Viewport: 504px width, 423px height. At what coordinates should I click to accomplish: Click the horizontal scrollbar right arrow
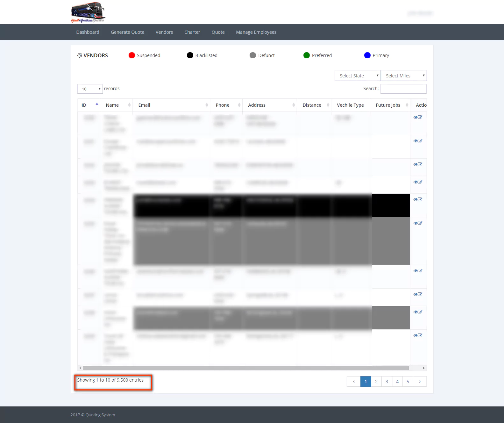pyautogui.click(x=424, y=368)
